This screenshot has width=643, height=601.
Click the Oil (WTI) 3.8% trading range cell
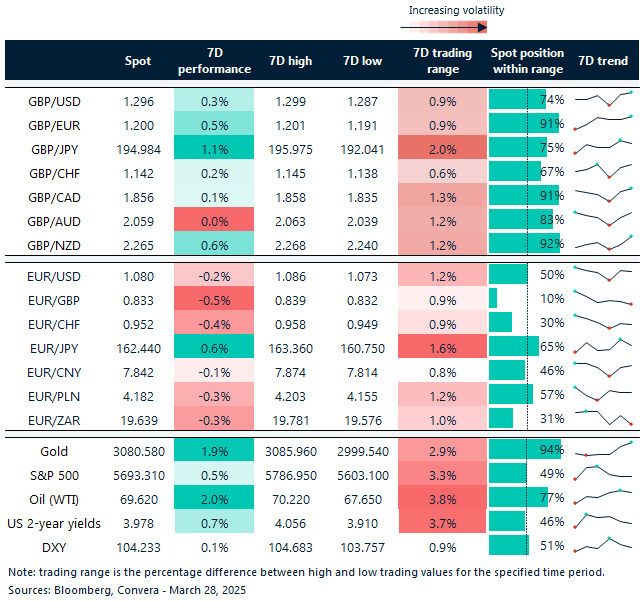pyautogui.click(x=442, y=497)
